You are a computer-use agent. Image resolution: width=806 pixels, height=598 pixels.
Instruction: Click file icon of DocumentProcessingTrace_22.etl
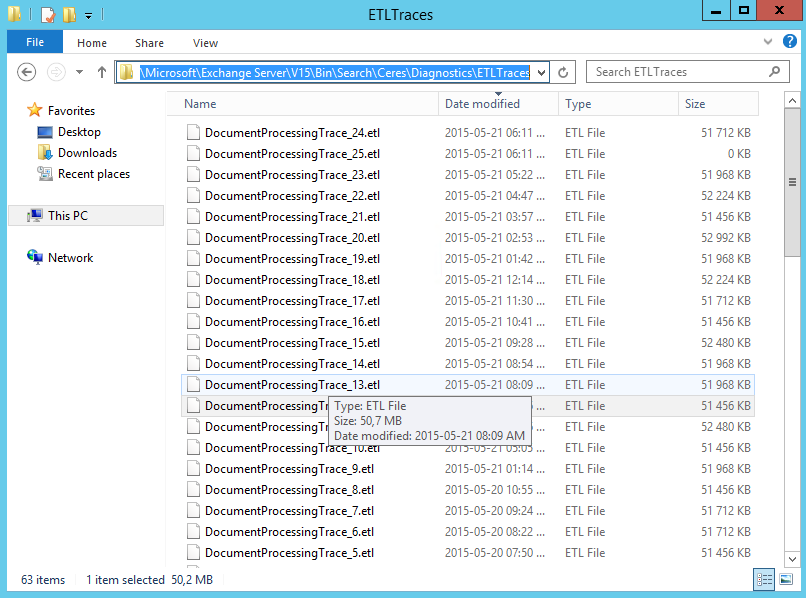click(193, 196)
